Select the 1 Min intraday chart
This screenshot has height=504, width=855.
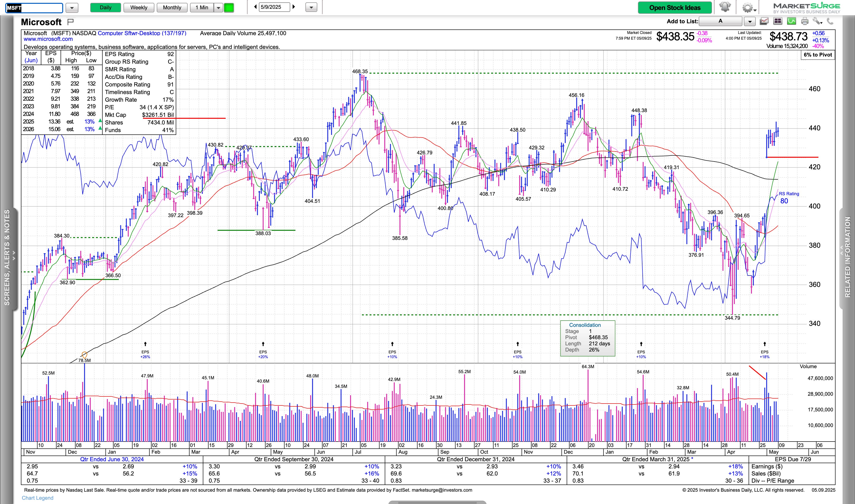[x=202, y=7]
